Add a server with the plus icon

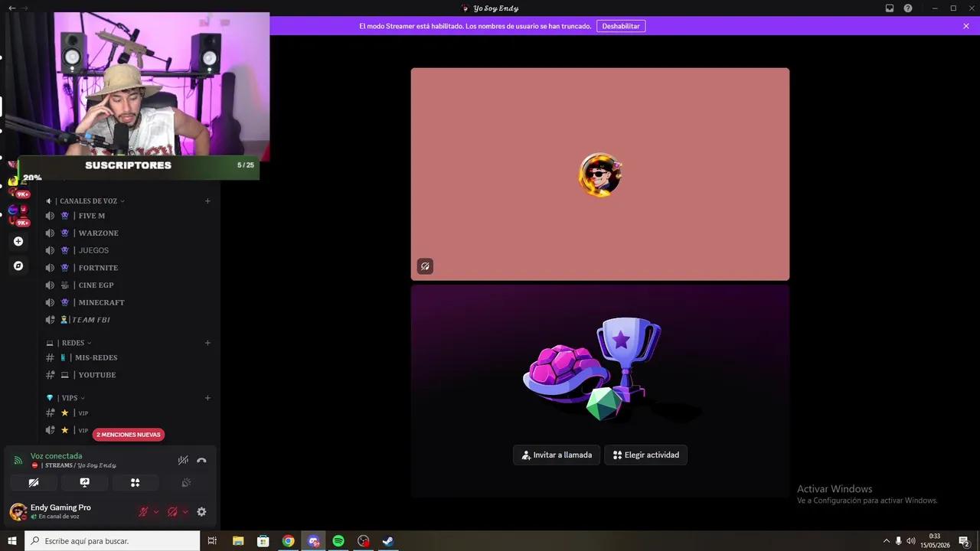tap(18, 241)
